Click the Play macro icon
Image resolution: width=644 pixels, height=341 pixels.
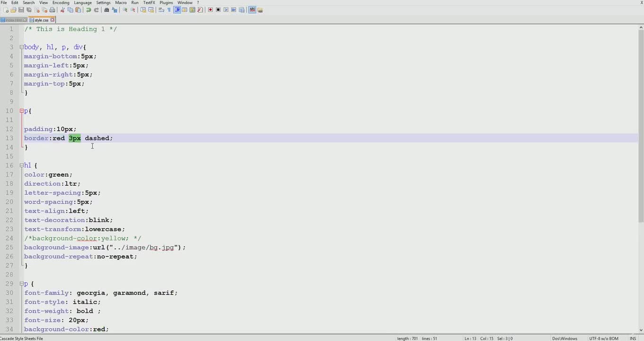click(x=226, y=10)
